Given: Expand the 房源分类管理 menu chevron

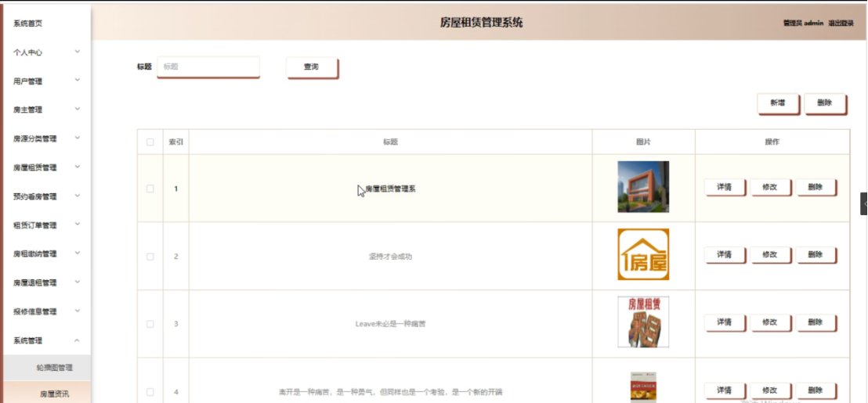Looking at the screenshot, I should (x=78, y=138).
